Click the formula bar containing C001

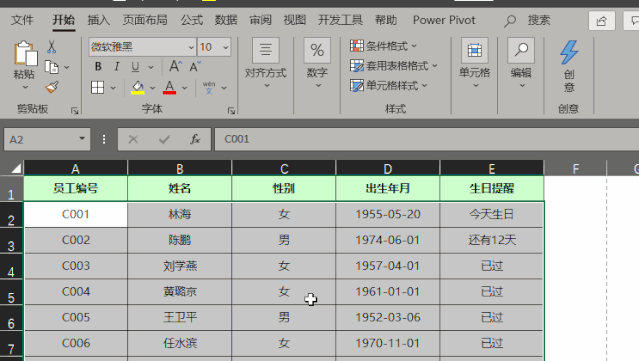coord(426,139)
